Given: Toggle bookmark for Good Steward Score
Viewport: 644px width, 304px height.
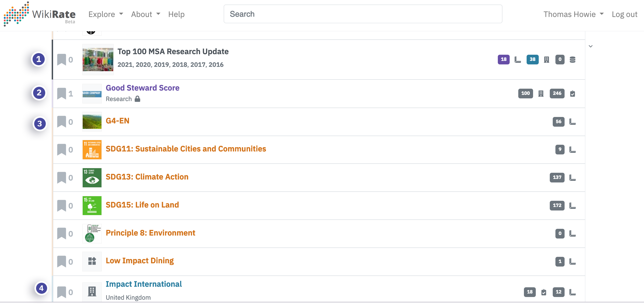Looking at the screenshot, I should coord(62,94).
